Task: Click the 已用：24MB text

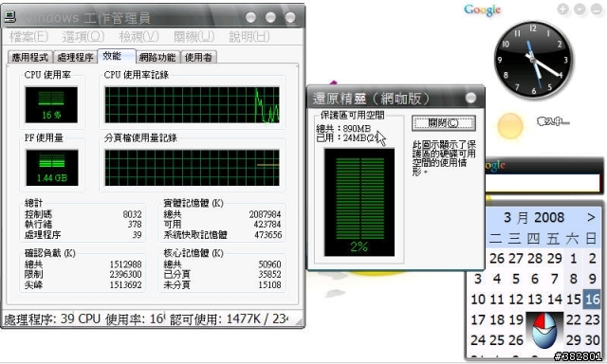Action: (347, 137)
